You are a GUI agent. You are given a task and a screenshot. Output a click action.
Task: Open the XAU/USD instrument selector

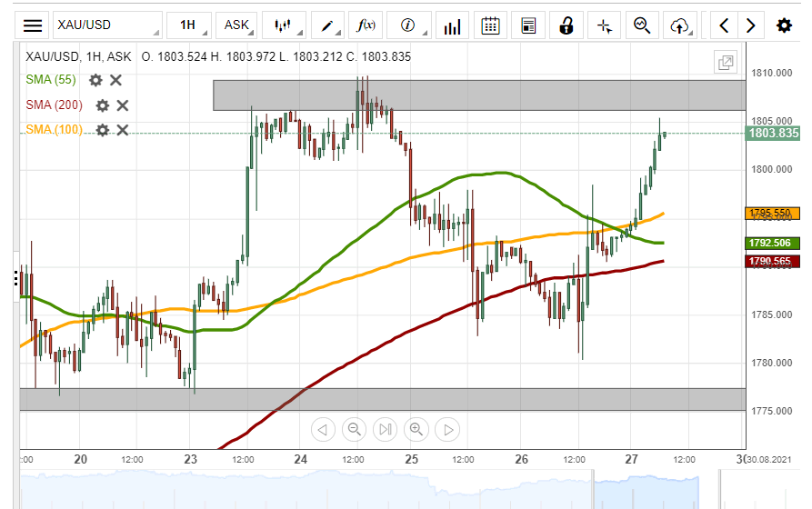(106, 25)
